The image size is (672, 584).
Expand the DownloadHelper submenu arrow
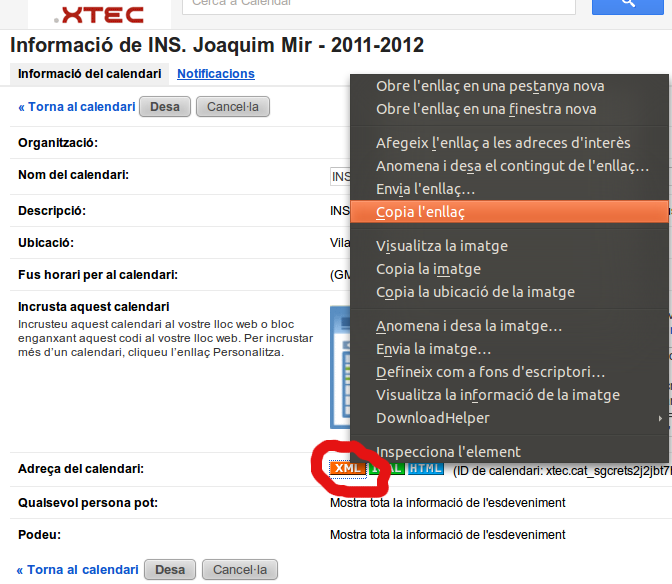660,418
